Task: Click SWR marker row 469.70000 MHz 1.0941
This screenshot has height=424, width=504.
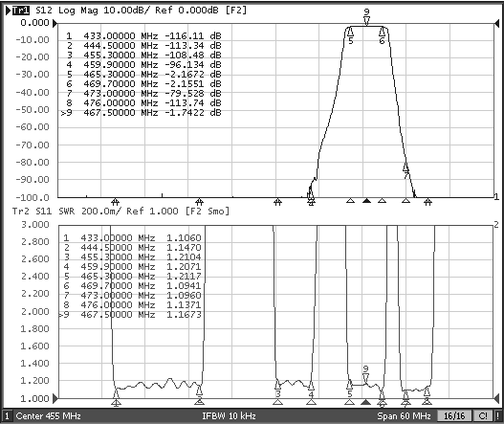Action: (x=132, y=285)
